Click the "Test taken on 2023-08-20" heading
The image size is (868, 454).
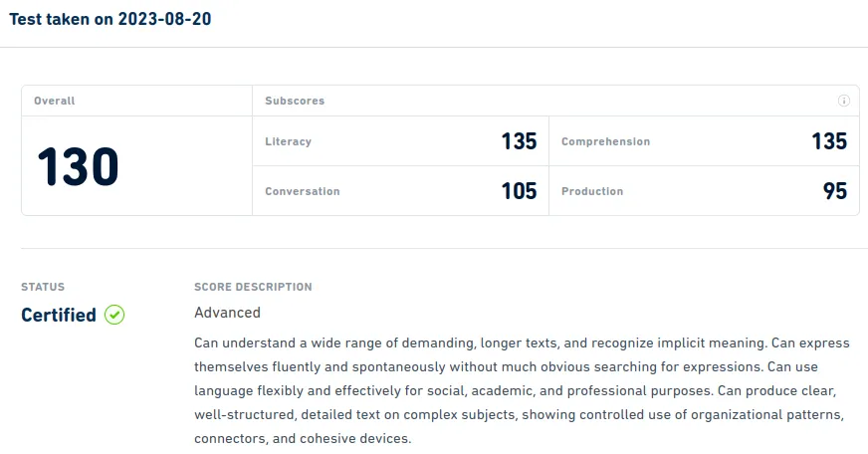(110, 19)
